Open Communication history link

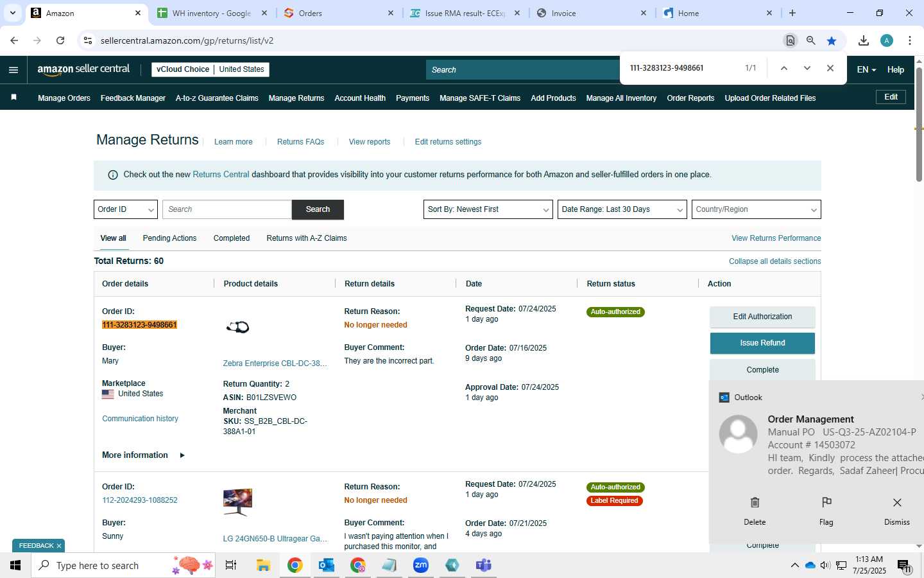[x=140, y=419]
